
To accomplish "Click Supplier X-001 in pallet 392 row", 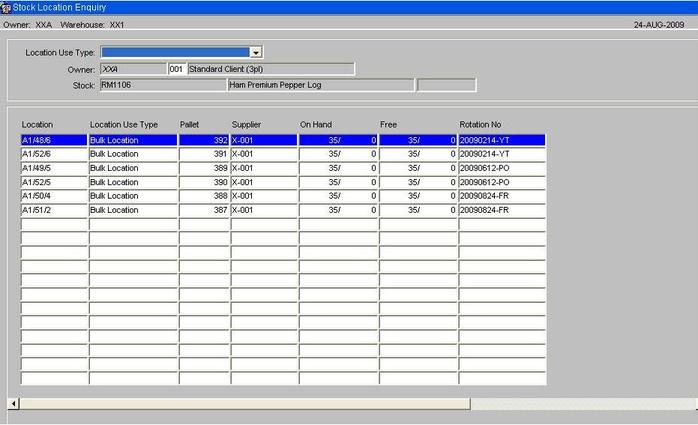I will [x=264, y=140].
